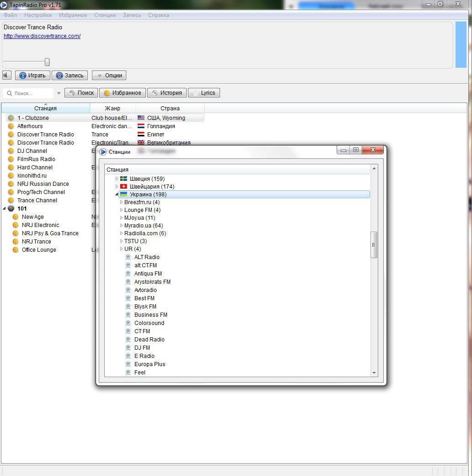Select the Colorsound station entry

coord(149,323)
